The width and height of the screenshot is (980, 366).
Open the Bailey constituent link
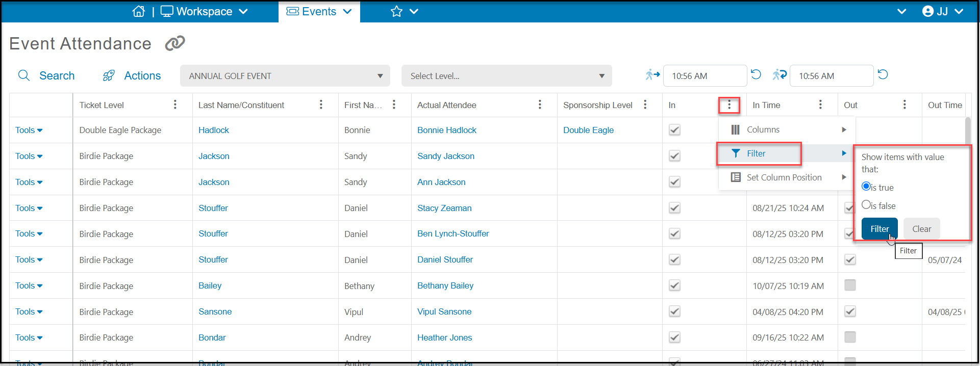click(210, 285)
